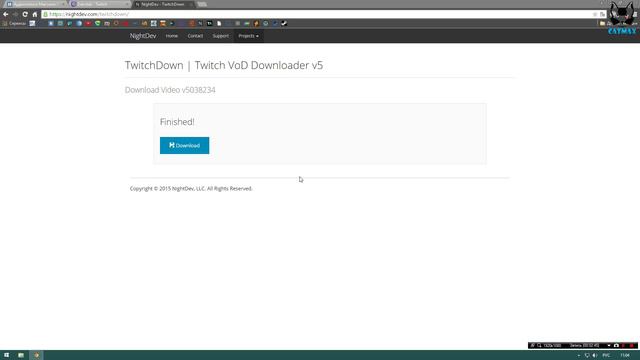Click the recorder magnifier icon
Screen dimensions: 640x360
539,345
